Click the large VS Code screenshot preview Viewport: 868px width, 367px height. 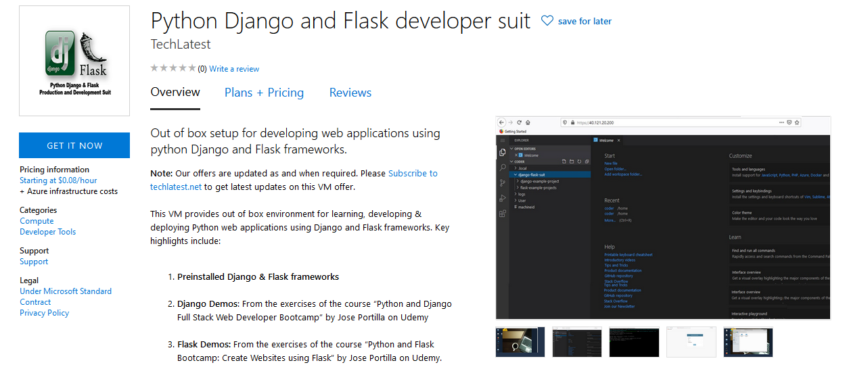click(663, 218)
